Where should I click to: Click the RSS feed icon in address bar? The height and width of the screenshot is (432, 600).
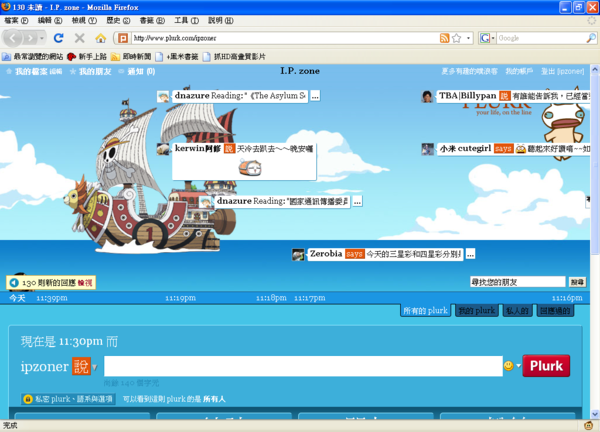click(444, 38)
